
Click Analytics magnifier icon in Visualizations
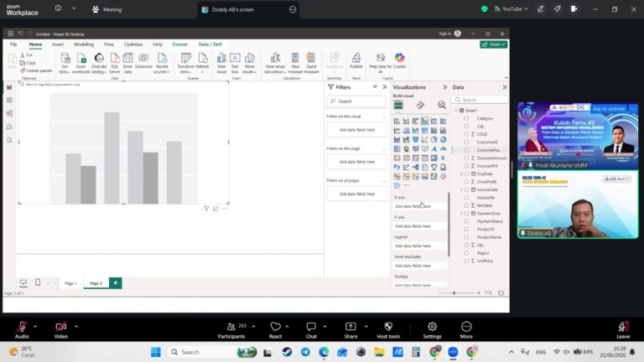442,105
